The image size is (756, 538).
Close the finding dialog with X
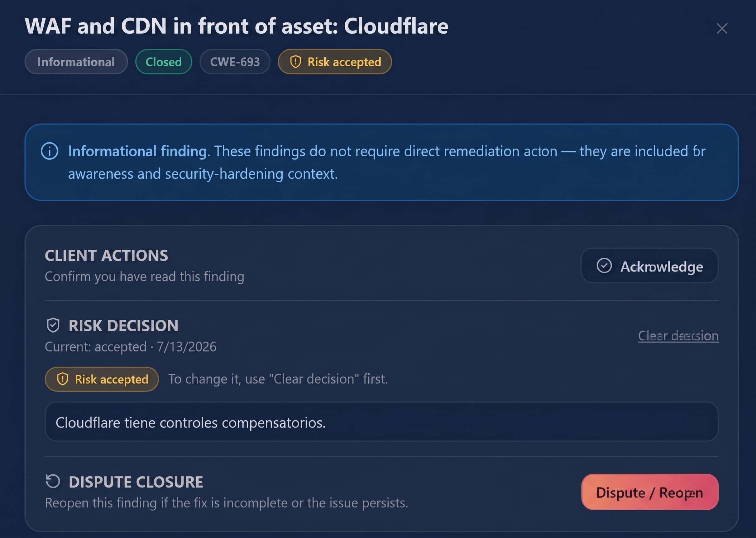click(722, 29)
